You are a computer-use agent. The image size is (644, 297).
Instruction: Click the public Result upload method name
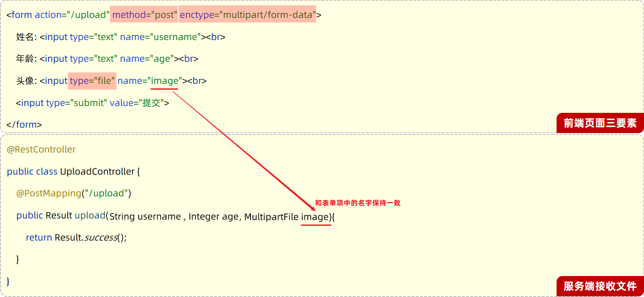pos(90,215)
